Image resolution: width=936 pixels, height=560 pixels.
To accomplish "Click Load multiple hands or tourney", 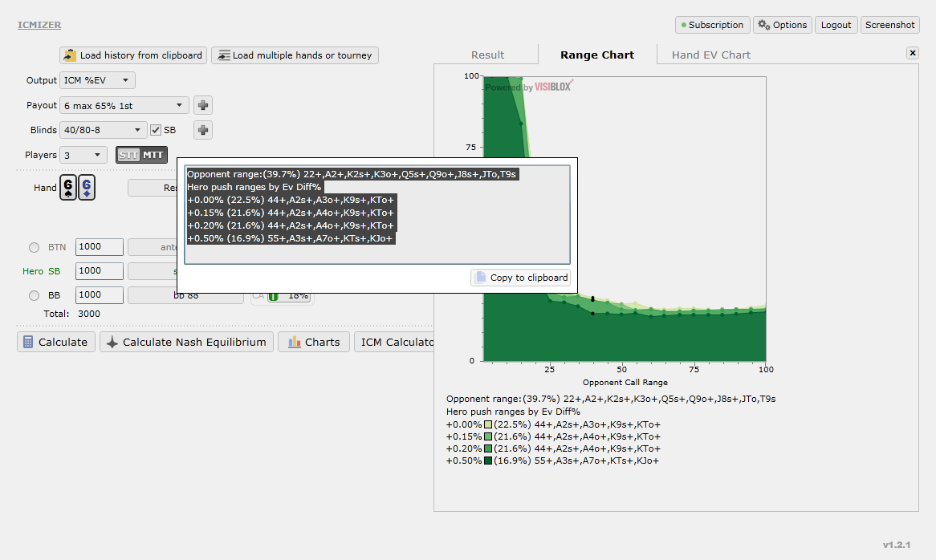I will pyautogui.click(x=295, y=55).
